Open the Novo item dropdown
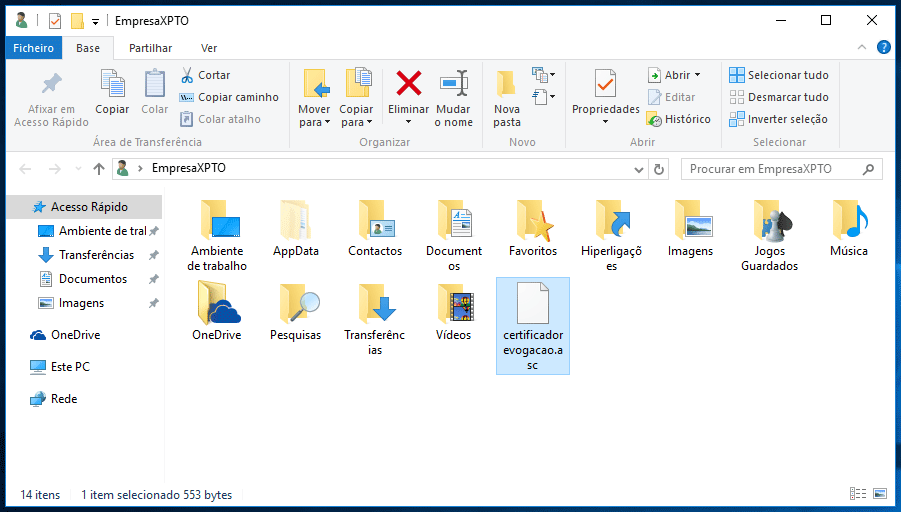The width and height of the screenshot is (901, 512). (x=543, y=75)
